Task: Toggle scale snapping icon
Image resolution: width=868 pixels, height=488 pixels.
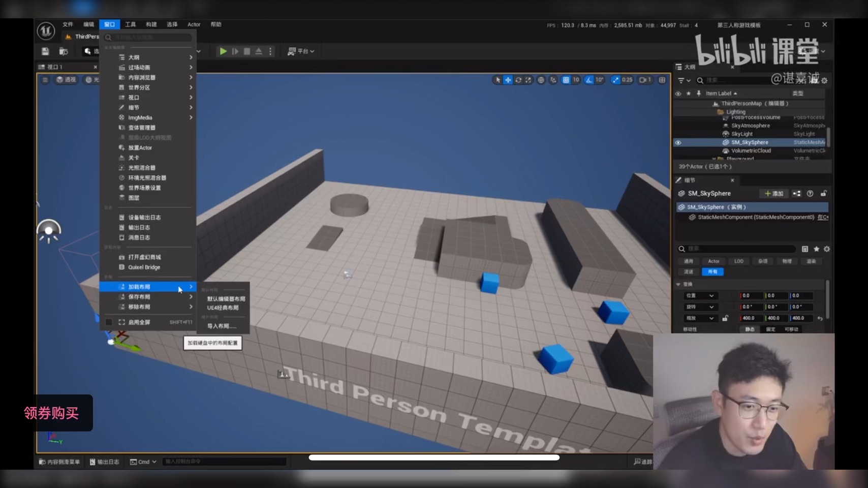Action: (615, 80)
